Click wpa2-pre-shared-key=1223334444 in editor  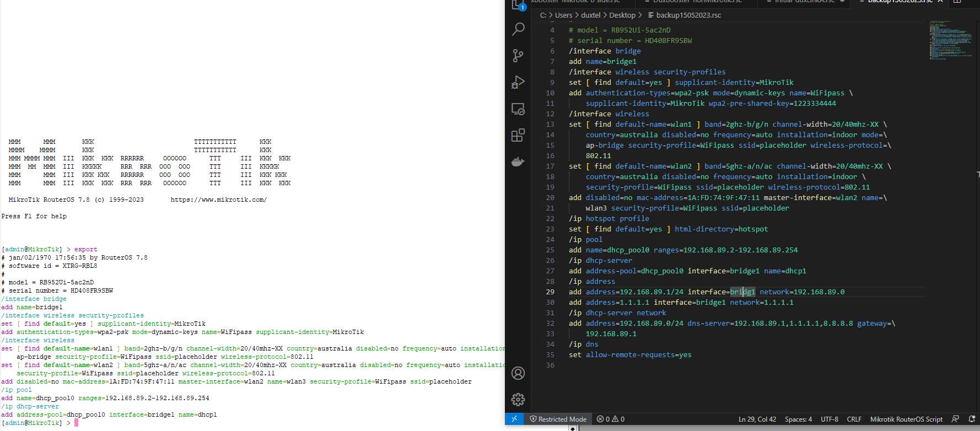point(772,103)
